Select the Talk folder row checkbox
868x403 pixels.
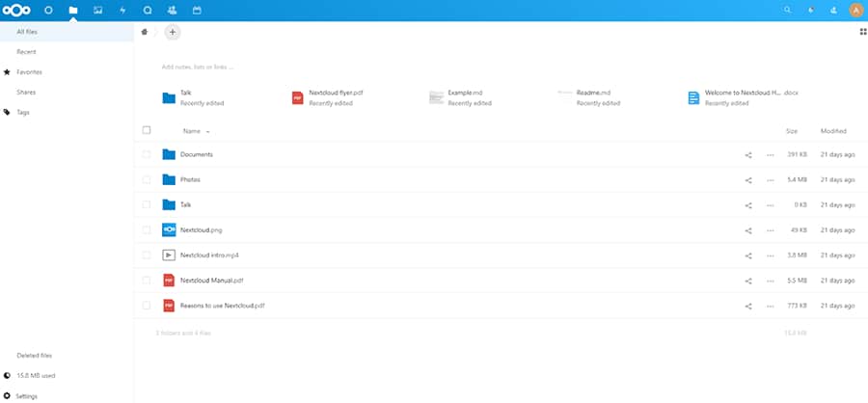(147, 204)
